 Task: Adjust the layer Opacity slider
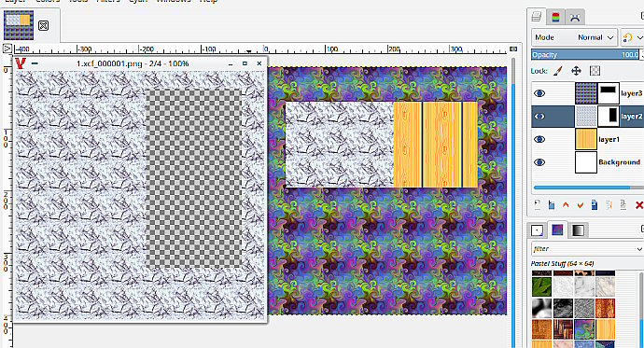click(x=585, y=55)
